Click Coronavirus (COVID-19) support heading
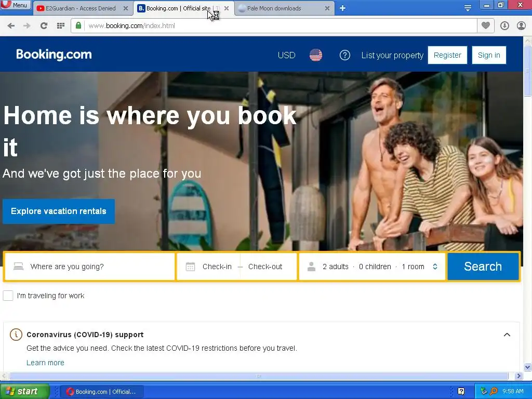The width and height of the screenshot is (532, 399). [x=85, y=335]
